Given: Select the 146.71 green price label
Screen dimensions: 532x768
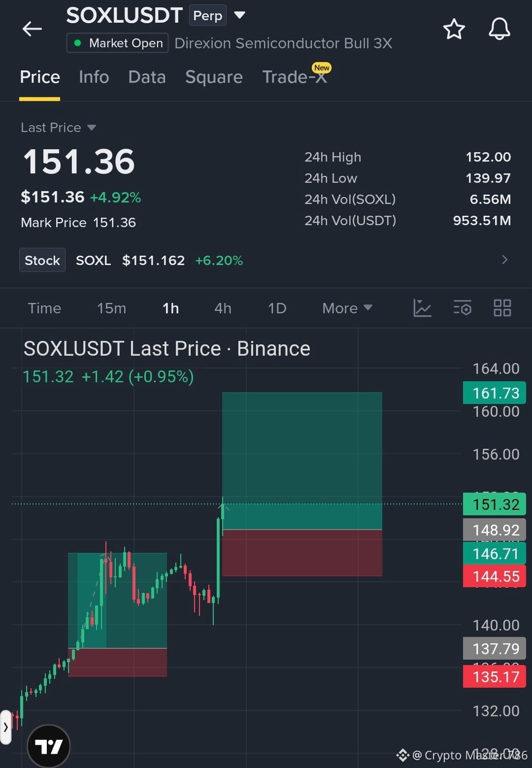Looking at the screenshot, I should [495, 554].
